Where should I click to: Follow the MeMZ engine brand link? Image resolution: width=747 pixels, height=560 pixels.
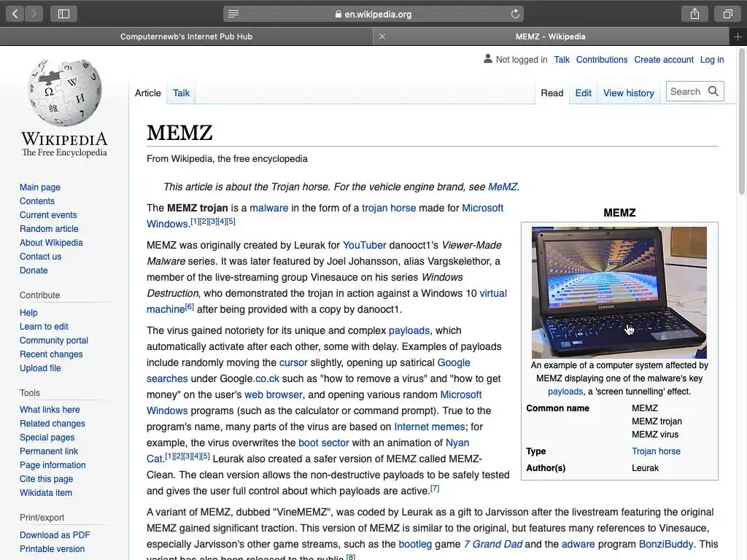pos(502,187)
